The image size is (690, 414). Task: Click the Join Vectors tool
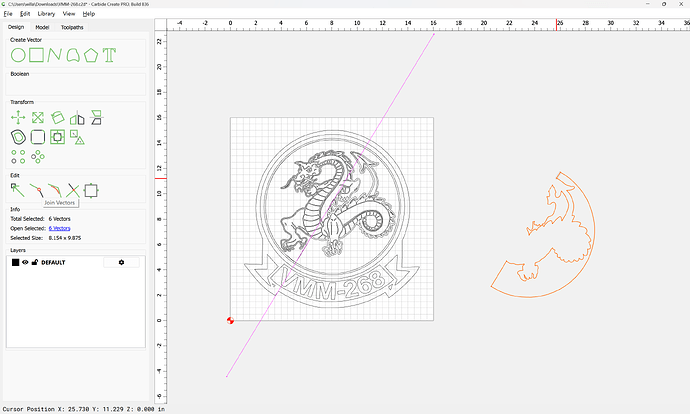click(x=36, y=188)
